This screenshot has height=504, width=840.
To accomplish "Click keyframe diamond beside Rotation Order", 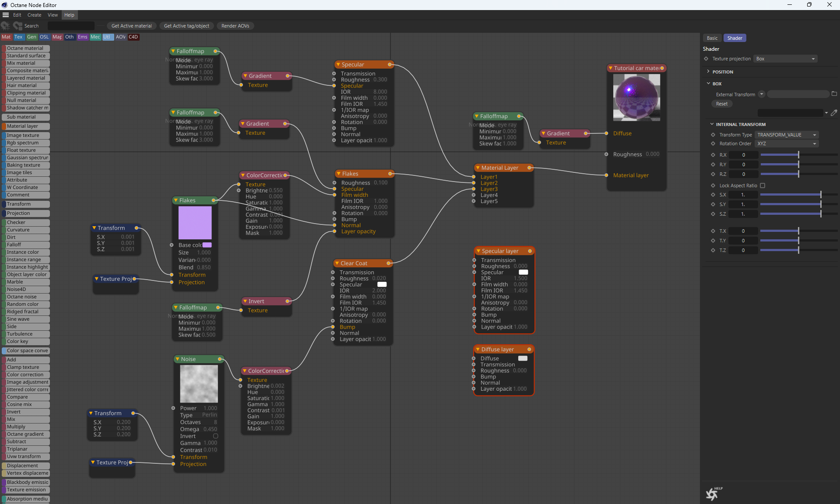I will (713, 143).
